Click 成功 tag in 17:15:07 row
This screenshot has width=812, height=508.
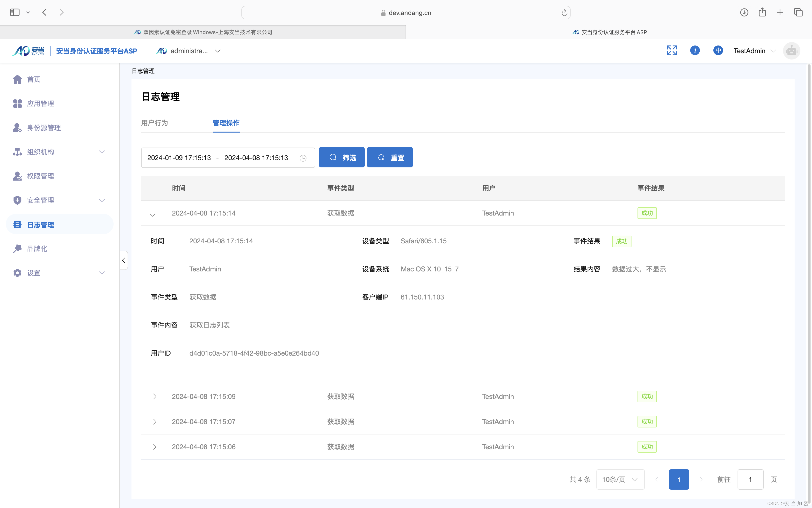tap(647, 422)
